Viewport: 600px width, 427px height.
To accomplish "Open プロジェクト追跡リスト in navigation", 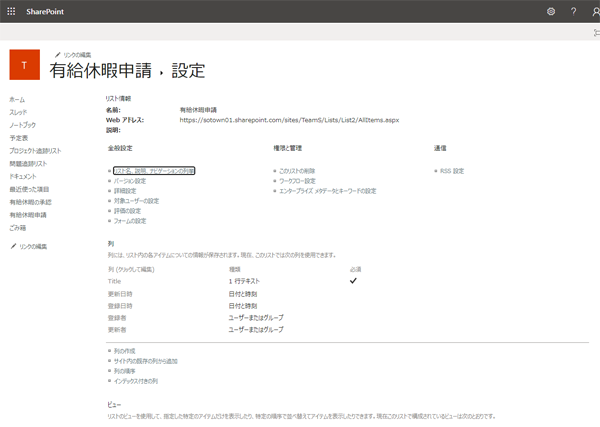I will (35, 151).
